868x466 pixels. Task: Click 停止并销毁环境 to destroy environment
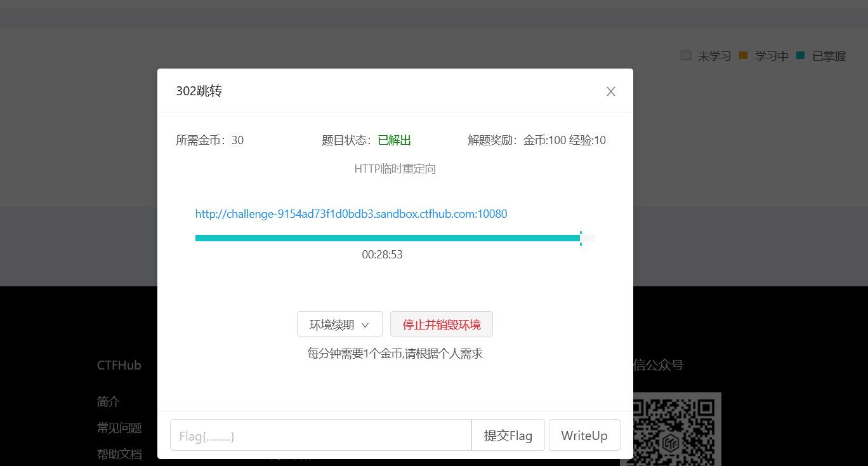442,324
